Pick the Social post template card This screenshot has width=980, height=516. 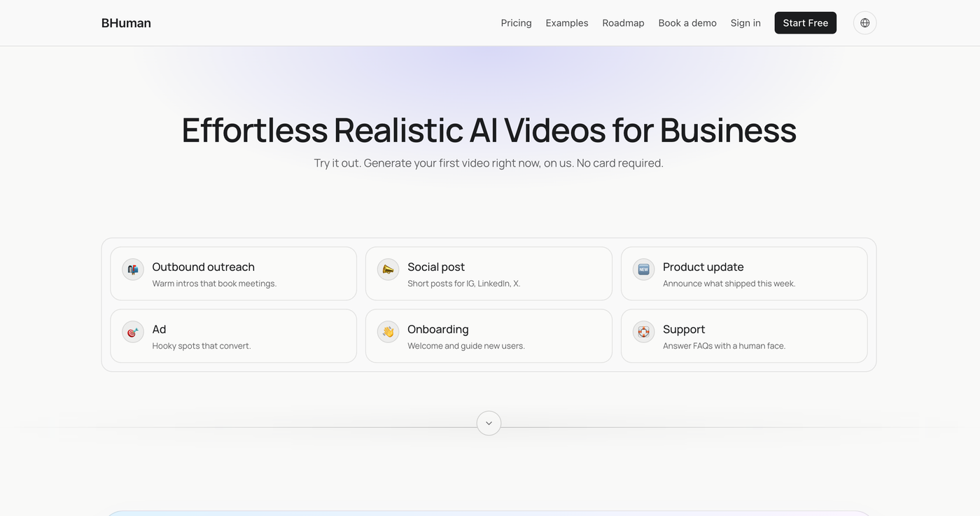[489, 274]
